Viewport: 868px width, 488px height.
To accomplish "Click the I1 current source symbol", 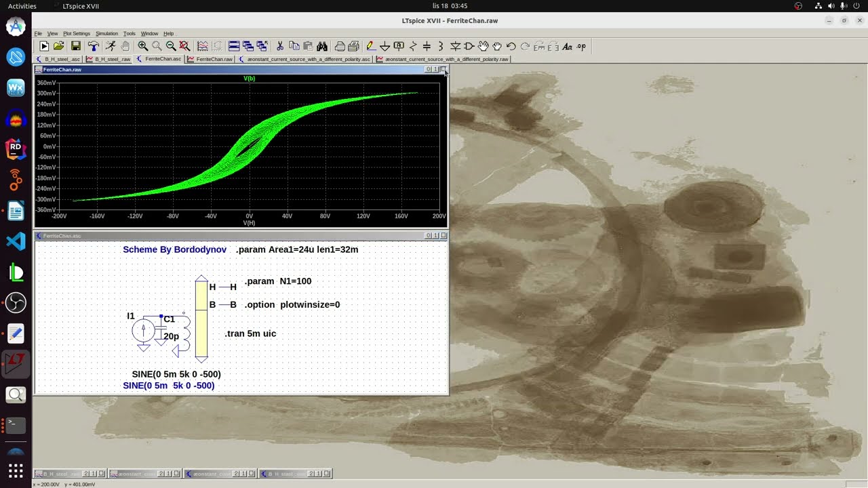I will point(143,331).
